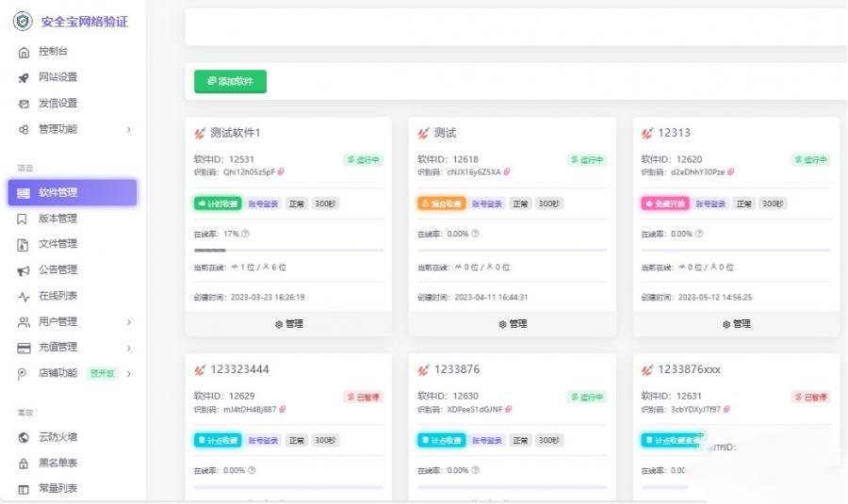Click the 公告管理 megaphone icon

pyautogui.click(x=24, y=270)
